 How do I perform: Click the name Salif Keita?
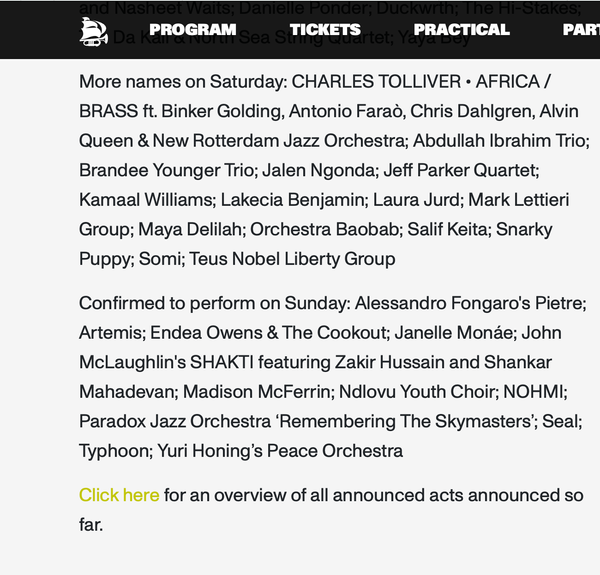447,229
